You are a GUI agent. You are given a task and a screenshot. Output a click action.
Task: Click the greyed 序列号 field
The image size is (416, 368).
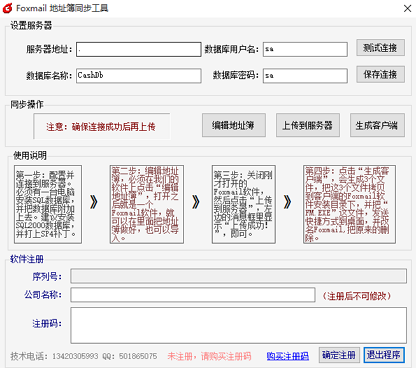click(x=238, y=276)
